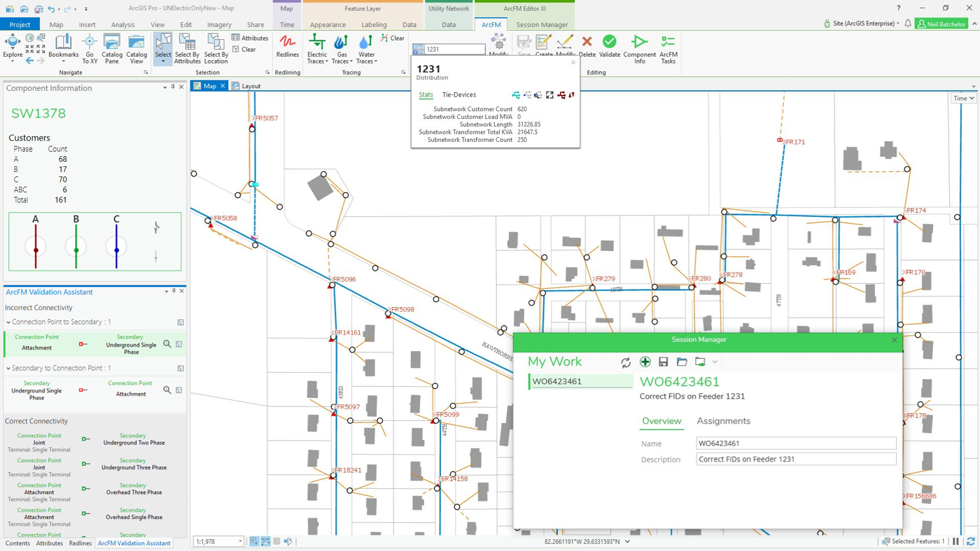
Task: Open the Utility Network ribbon tab
Action: [x=449, y=8]
